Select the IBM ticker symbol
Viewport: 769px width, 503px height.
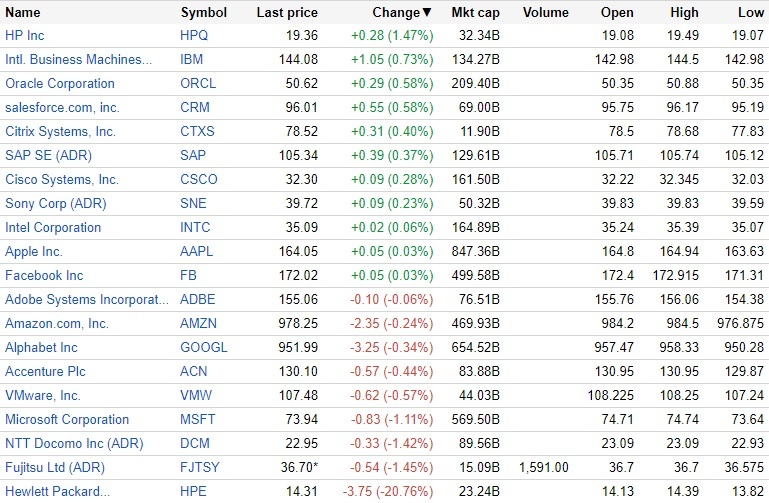(191, 59)
